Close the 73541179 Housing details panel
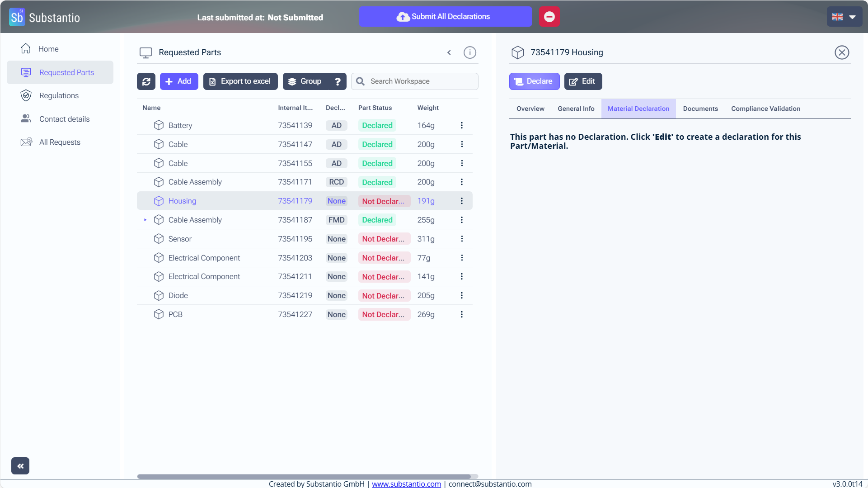The image size is (868, 488). 841,52
